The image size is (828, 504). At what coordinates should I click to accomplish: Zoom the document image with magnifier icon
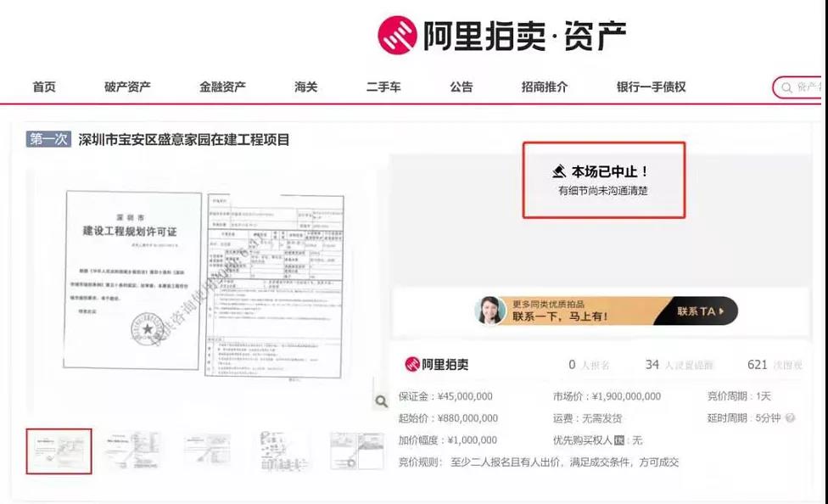point(381,401)
